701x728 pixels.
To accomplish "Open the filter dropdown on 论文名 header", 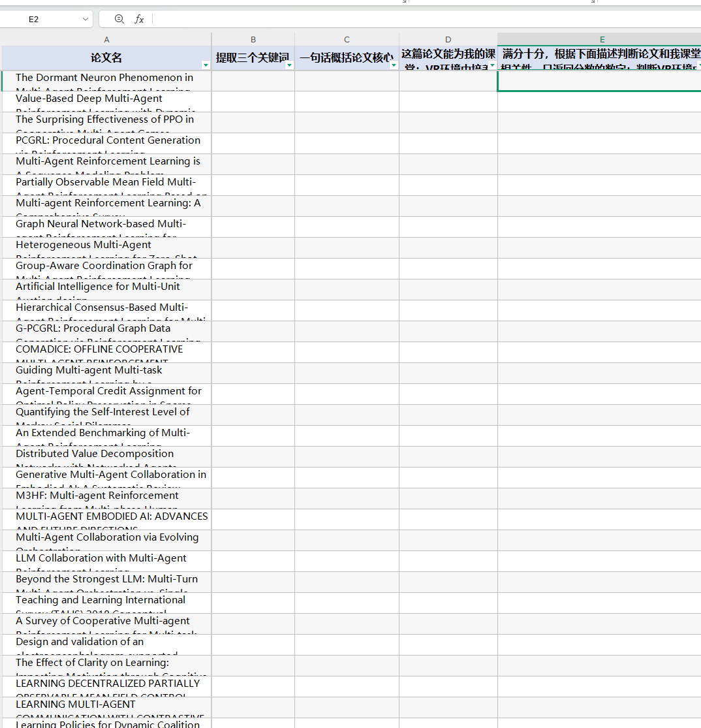I will [206, 65].
